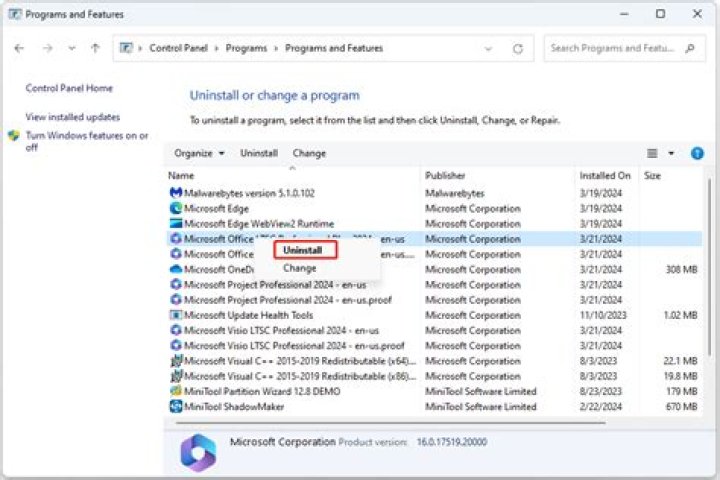Click the refresh button beside address bar

[517, 48]
